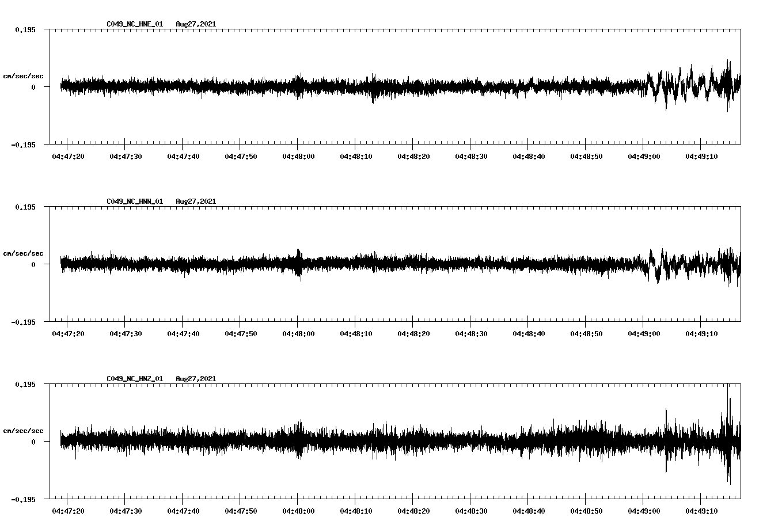Click the 04:48:20 time label under HNN plot

pos(413,333)
